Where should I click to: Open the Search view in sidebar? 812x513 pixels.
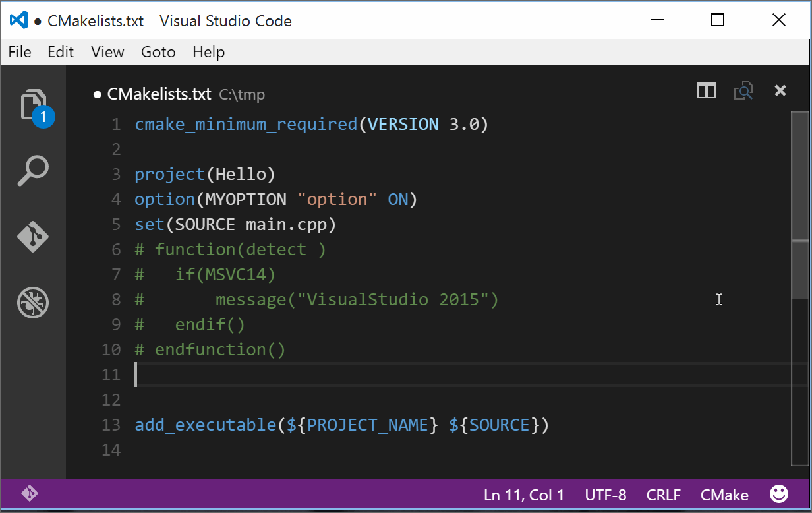[33, 171]
